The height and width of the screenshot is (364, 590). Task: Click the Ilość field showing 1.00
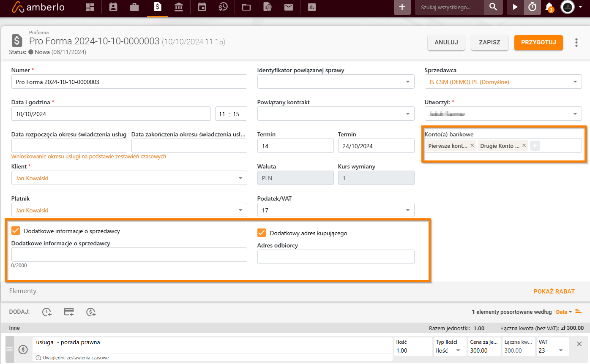click(413, 350)
